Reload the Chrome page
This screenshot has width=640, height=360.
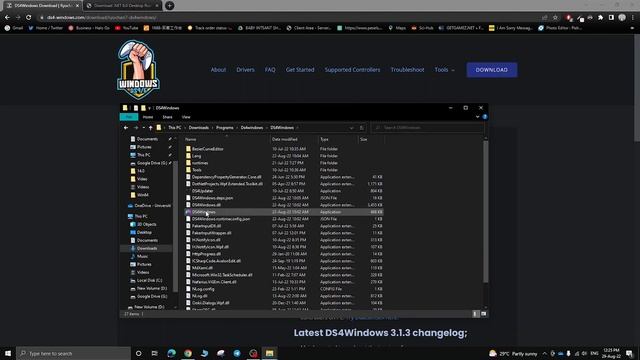click(x=29, y=18)
